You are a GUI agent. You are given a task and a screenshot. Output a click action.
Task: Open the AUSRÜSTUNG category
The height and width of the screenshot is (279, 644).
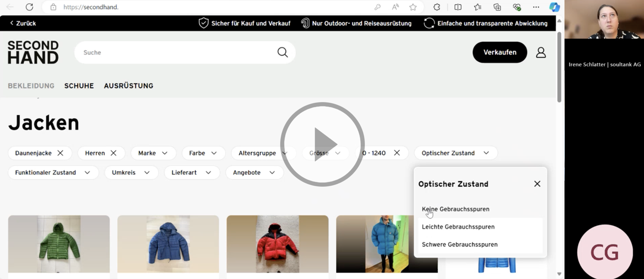(128, 86)
